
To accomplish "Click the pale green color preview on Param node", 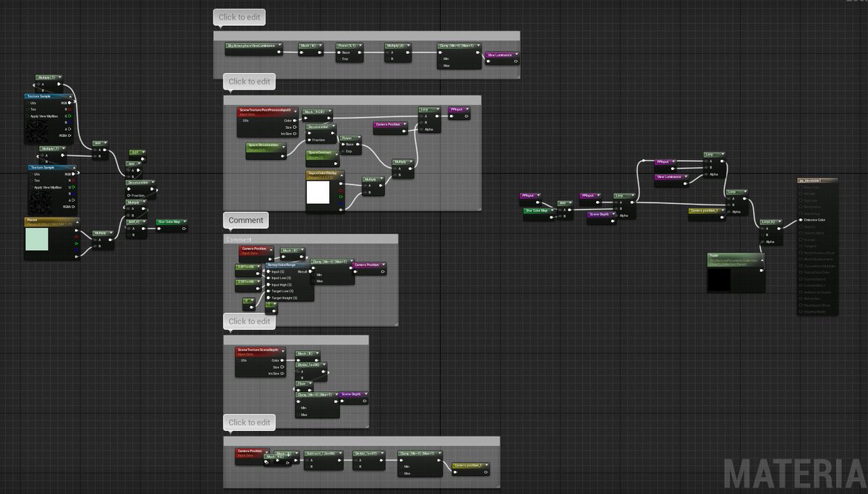I will (37, 239).
